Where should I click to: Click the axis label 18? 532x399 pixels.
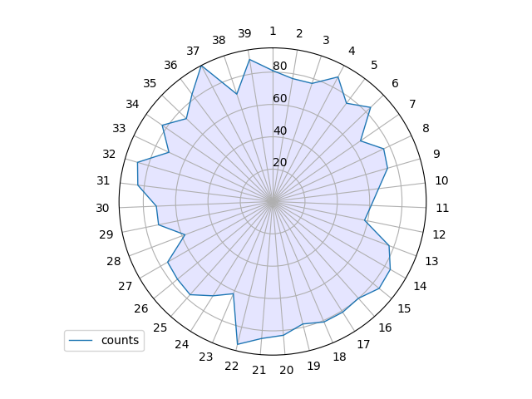click(x=340, y=357)
